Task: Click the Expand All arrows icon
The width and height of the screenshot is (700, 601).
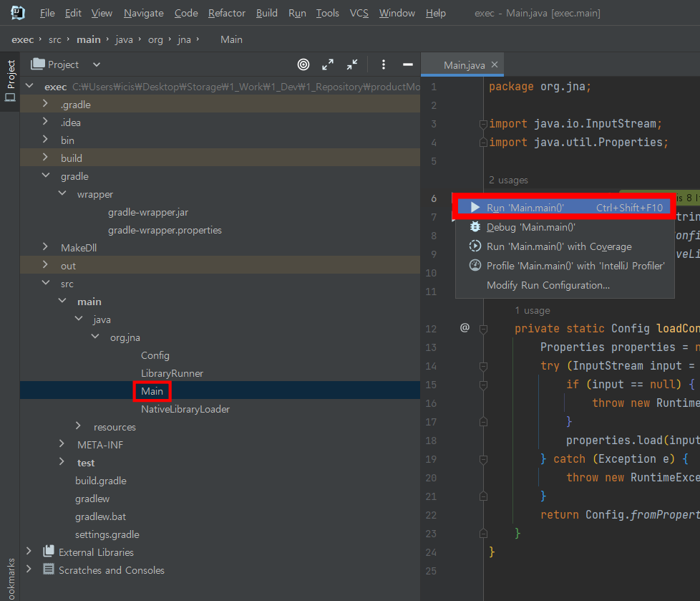Action: pos(328,64)
